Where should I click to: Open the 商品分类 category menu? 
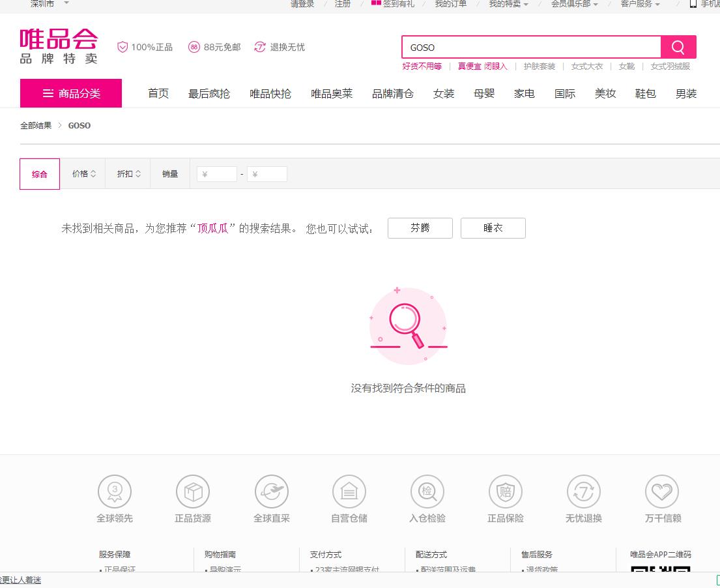pyautogui.click(x=71, y=93)
